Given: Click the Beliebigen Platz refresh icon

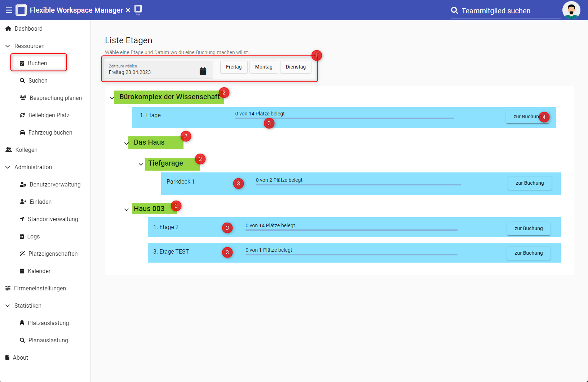Looking at the screenshot, I should (x=22, y=115).
